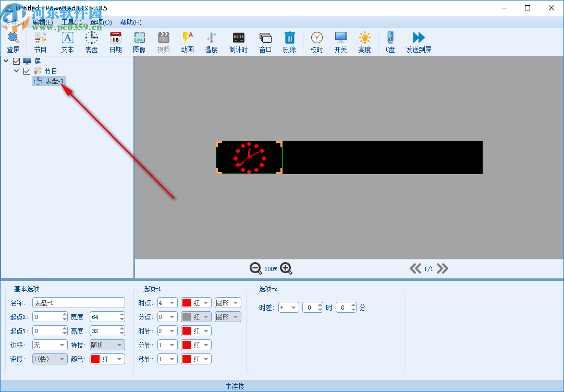Open the 选项(O) menu
This screenshot has height=392, width=564.
coord(101,22)
